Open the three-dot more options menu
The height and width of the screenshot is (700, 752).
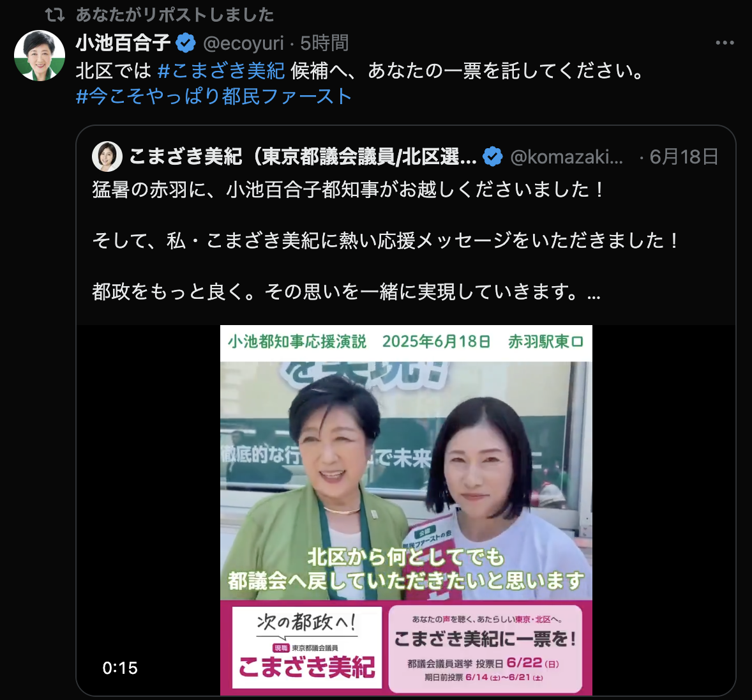[725, 43]
